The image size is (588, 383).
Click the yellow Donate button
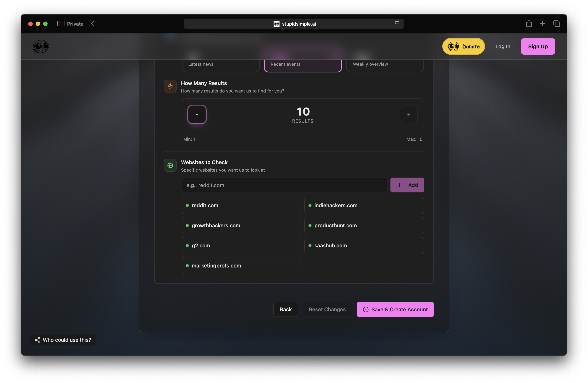[x=463, y=46]
